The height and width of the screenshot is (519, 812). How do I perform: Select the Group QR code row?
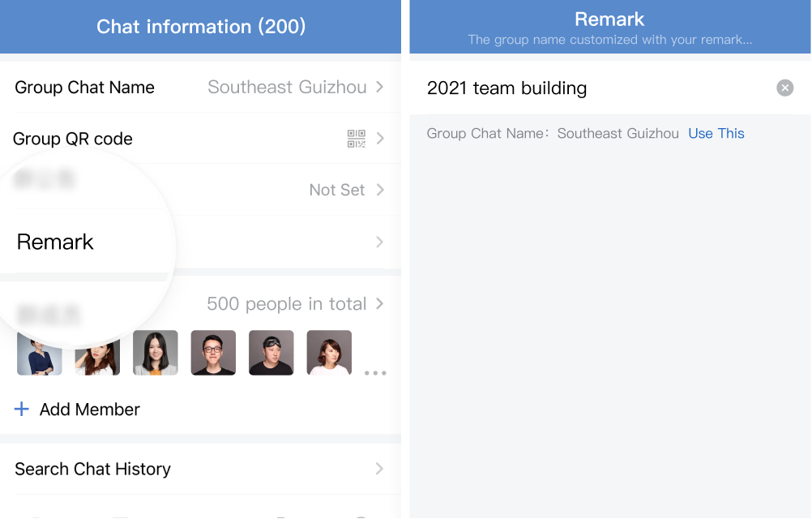click(200, 139)
